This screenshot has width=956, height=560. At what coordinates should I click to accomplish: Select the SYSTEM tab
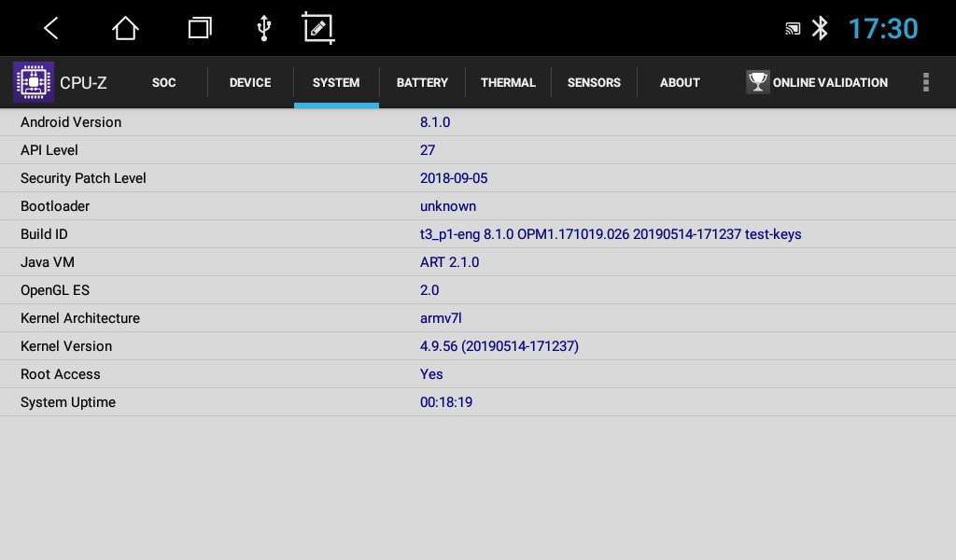click(x=336, y=82)
